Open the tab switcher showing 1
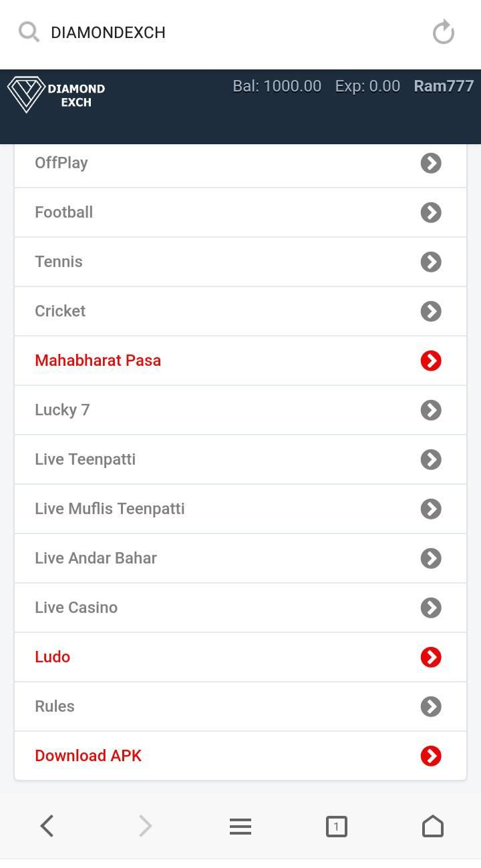The width and height of the screenshot is (481, 868). pyautogui.click(x=336, y=827)
